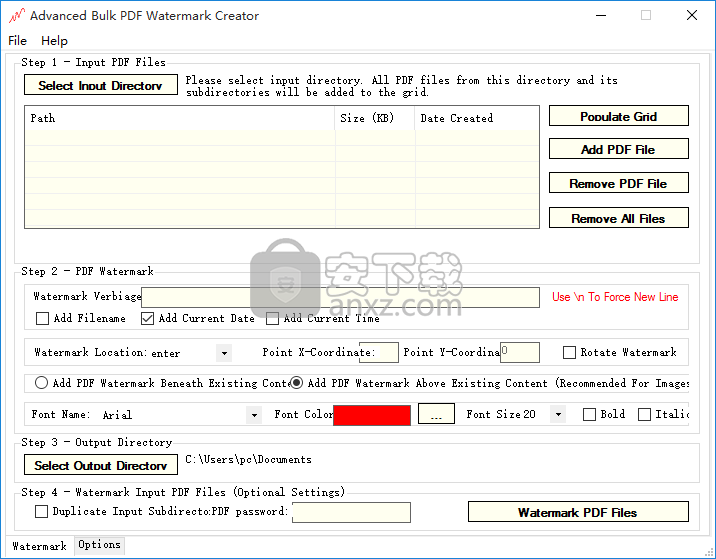Viewport: 716px width, 559px height.
Task: Switch to the Options tab
Action: tap(99, 545)
